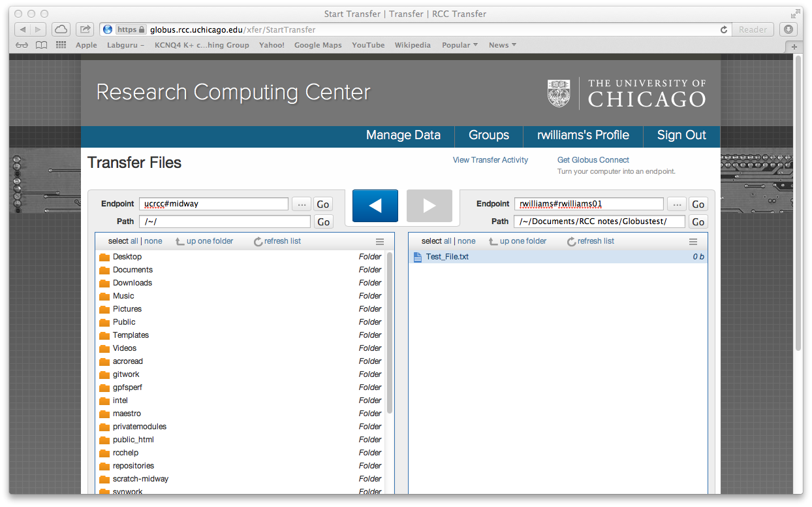Screen dimensions: 812x507
Task: Click Sign Out in the navigation bar
Action: pyautogui.click(x=681, y=135)
